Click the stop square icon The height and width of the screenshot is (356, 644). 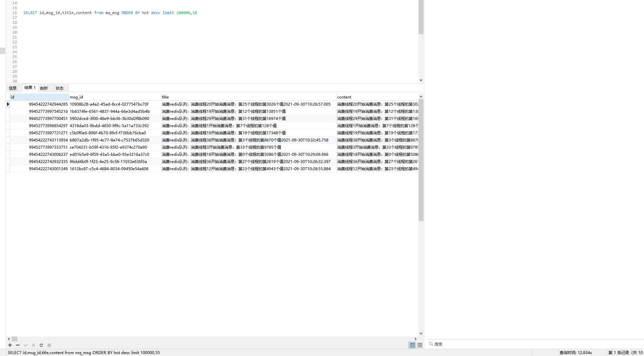click(x=49, y=345)
